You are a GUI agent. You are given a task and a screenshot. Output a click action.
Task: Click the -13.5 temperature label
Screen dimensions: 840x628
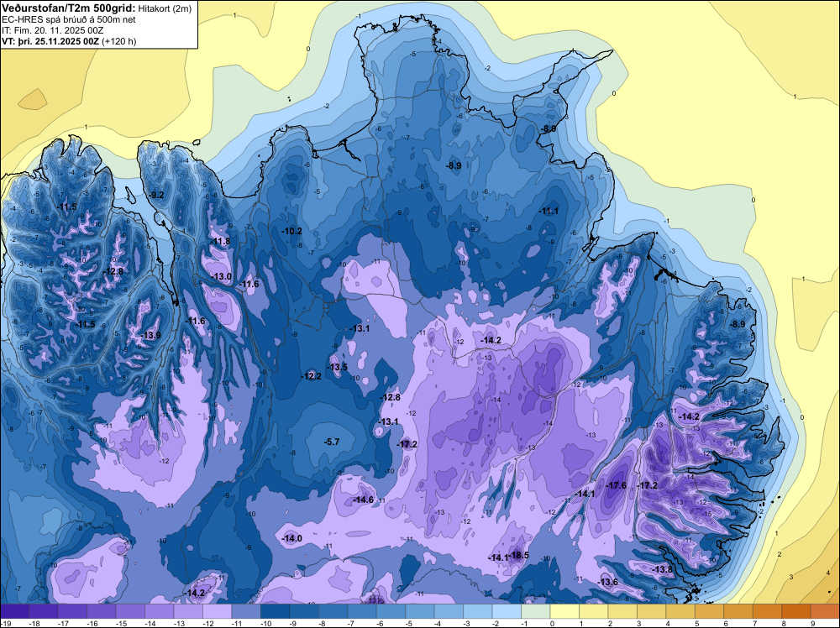coord(338,367)
